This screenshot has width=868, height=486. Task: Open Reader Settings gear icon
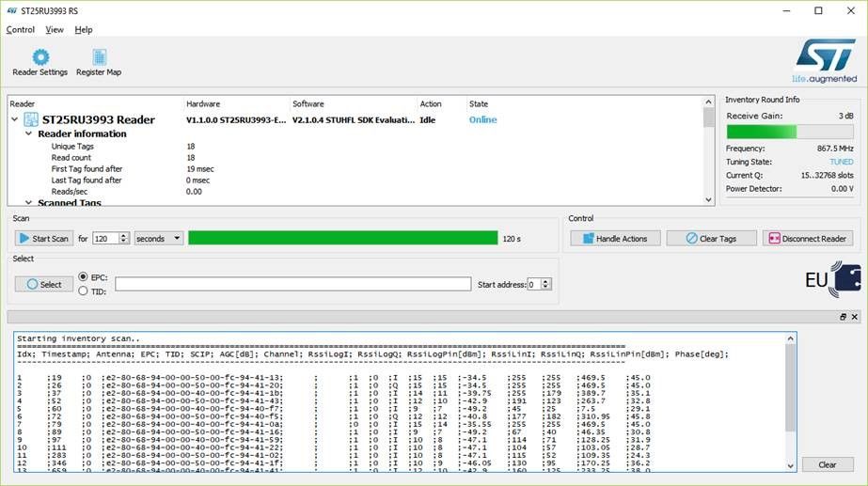click(40, 57)
